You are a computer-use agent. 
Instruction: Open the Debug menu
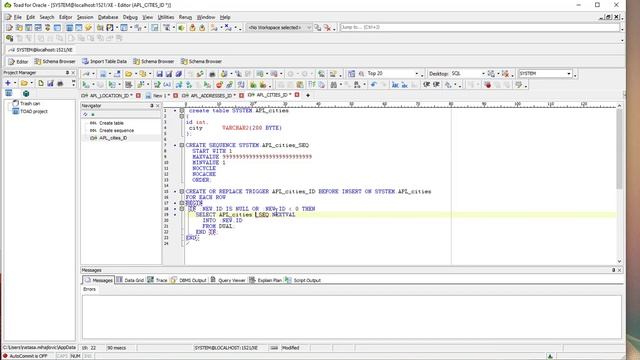point(130,17)
